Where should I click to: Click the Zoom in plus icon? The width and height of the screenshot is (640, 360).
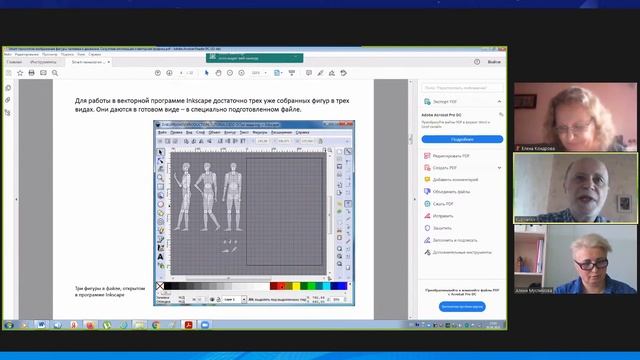click(x=241, y=73)
